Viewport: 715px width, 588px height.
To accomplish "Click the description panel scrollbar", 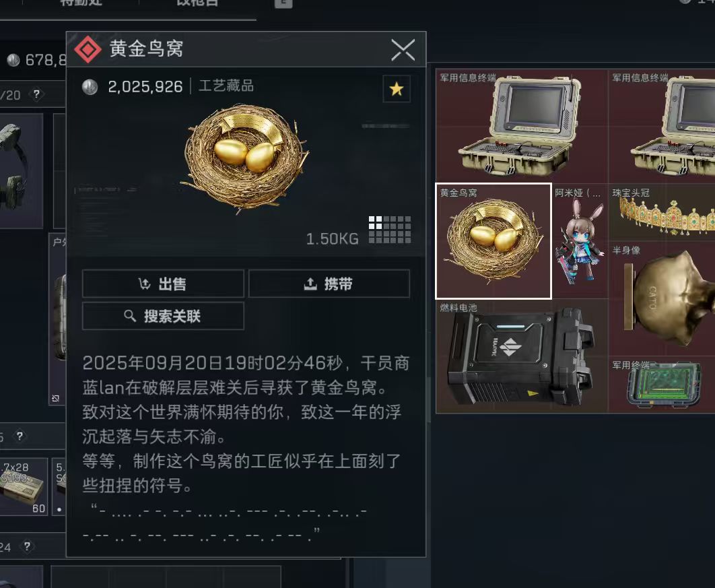I will (x=428, y=400).
